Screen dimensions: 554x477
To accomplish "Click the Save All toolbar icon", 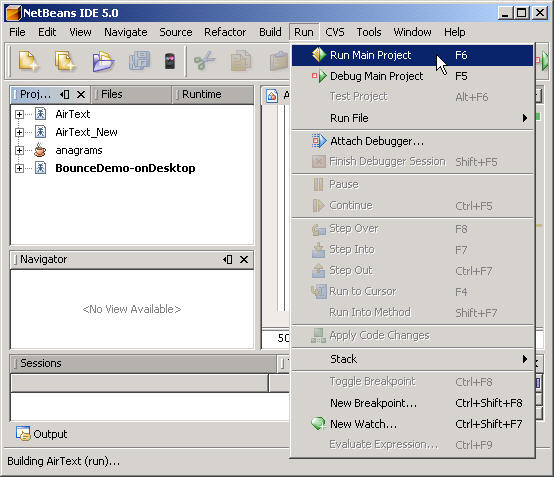I will (139, 60).
